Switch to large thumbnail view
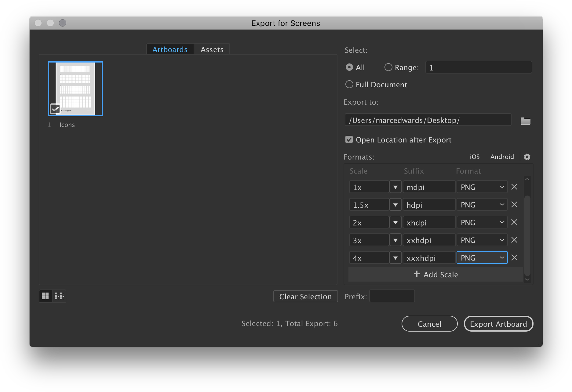Image resolution: width=572 pixels, height=392 pixels. point(45,296)
